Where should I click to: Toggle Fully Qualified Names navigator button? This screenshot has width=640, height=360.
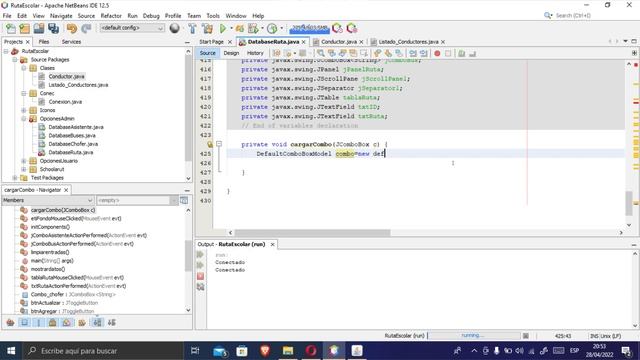(x=82, y=322)
